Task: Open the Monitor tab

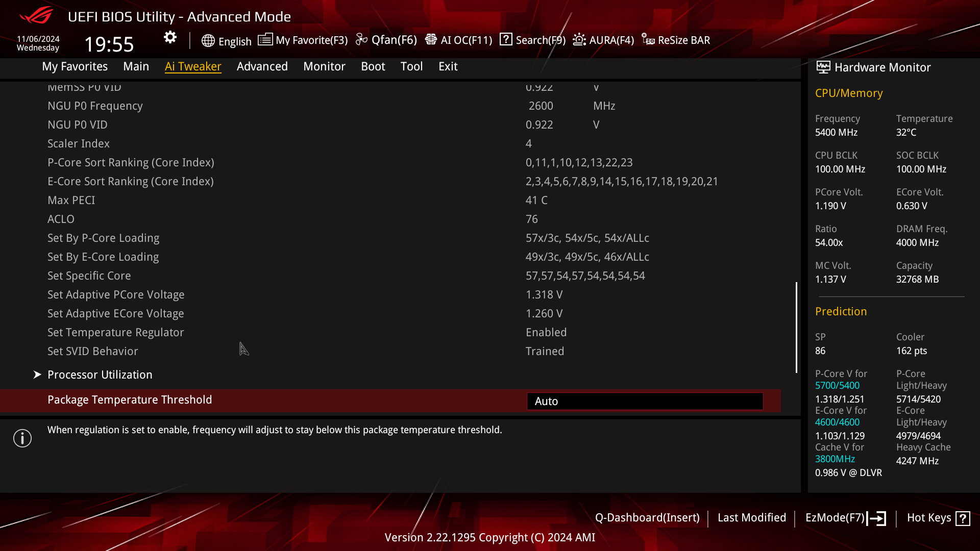Action: [x=324, y=66]
